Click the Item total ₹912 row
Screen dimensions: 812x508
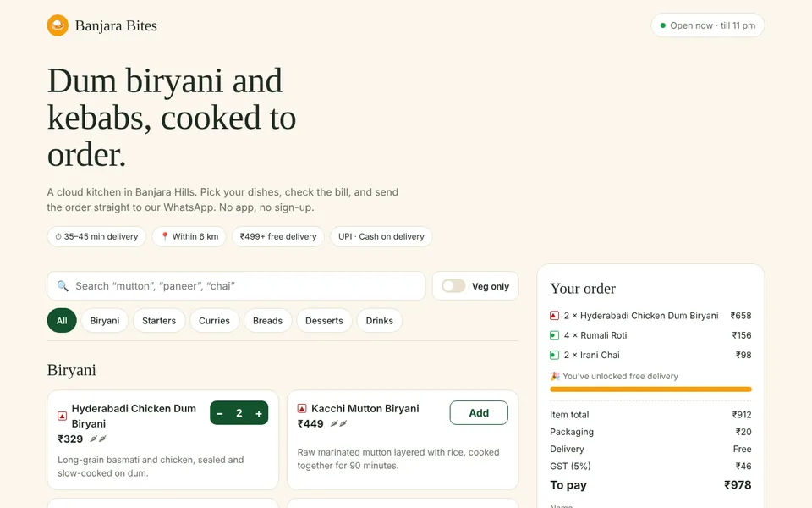tap(650, 415)
